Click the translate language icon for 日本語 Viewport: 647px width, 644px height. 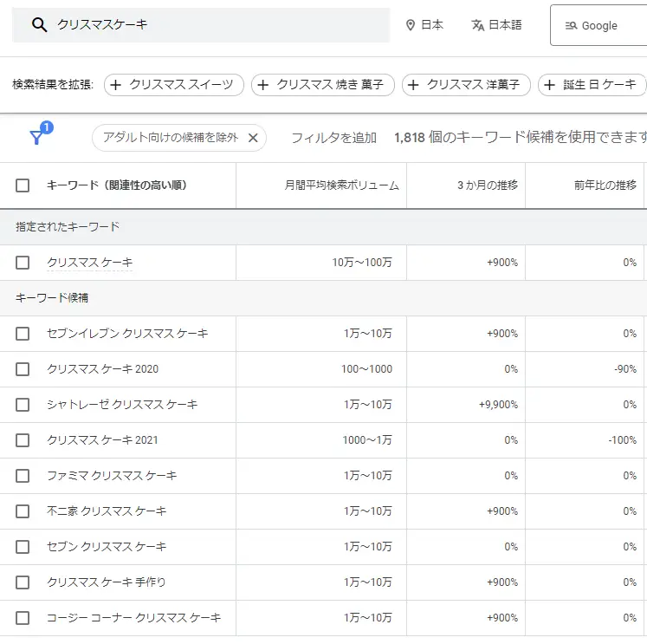tap(477, 25)
